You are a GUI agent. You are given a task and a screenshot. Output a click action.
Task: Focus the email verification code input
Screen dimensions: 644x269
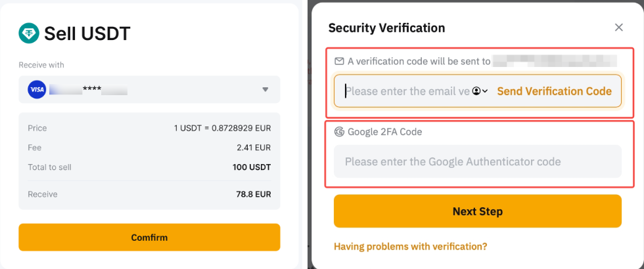pyautogui.click(x=406, y=91)
